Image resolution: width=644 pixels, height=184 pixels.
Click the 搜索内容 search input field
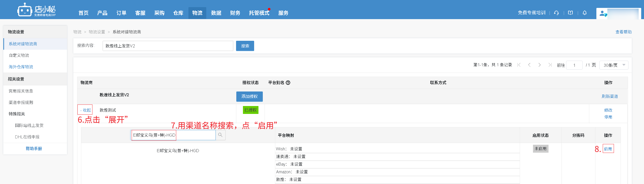tap(168, 46)
